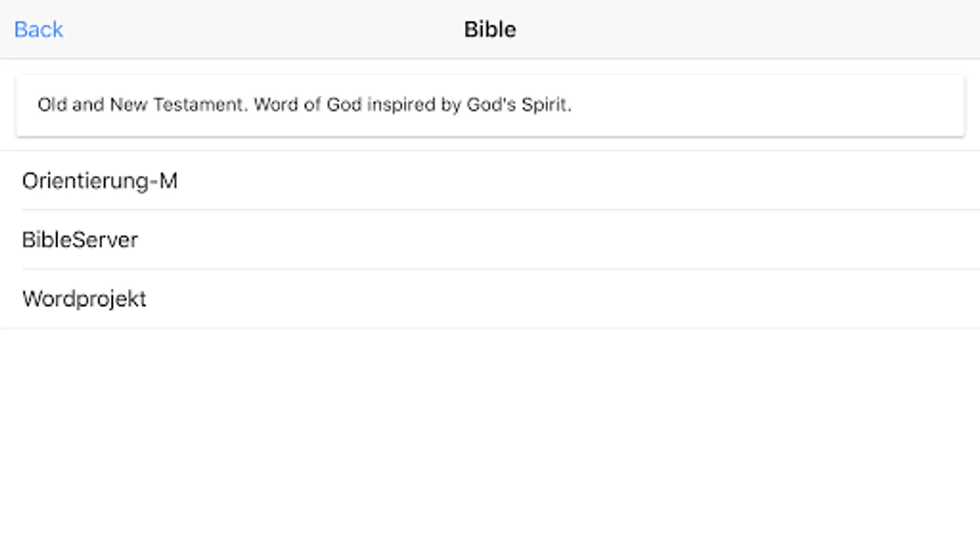980x551 pixels.
Task: Click the navigation bar heading Bible
Action: tap(490, 29)
